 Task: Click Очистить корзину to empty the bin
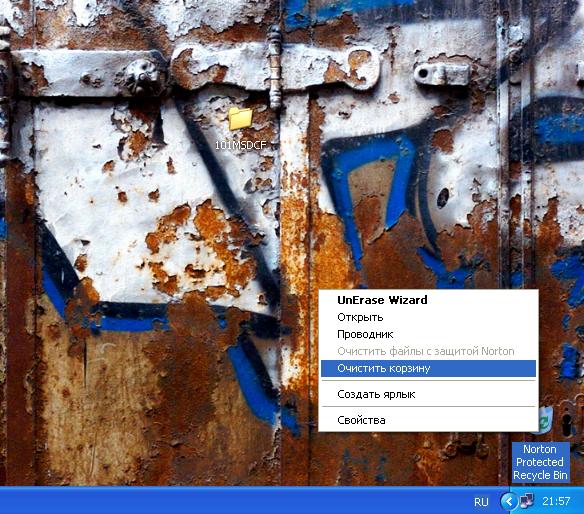(x=428, y=368)
